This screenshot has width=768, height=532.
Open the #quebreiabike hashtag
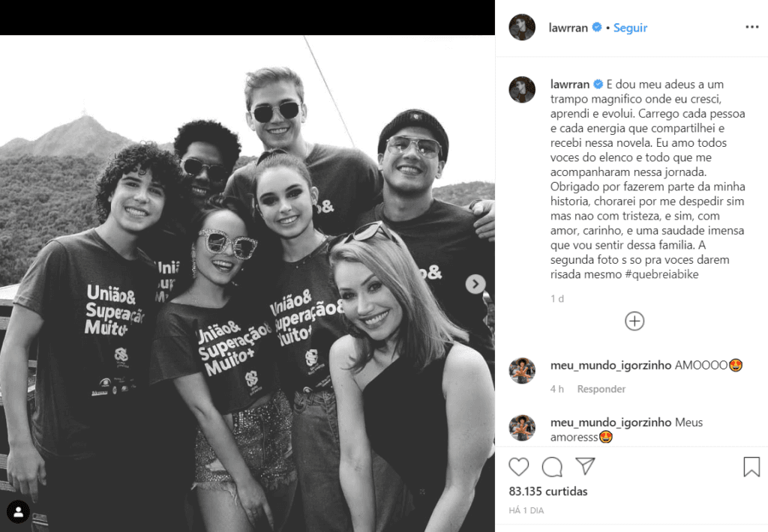coord(661,274)
